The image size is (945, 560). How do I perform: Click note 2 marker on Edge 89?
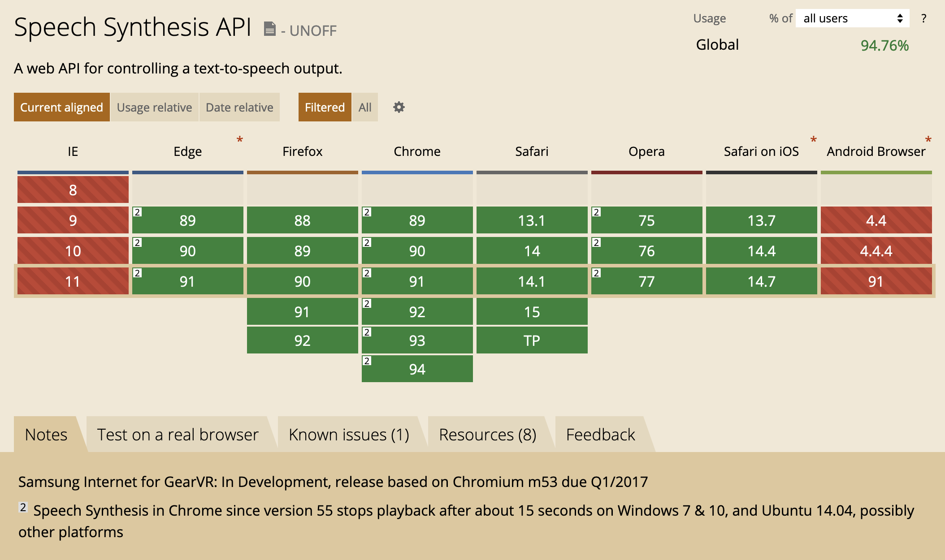(x=138, y=212)
